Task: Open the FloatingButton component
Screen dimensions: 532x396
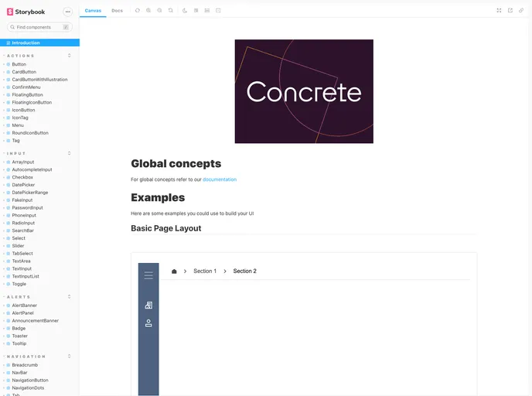Action: [x=27, y=94]
